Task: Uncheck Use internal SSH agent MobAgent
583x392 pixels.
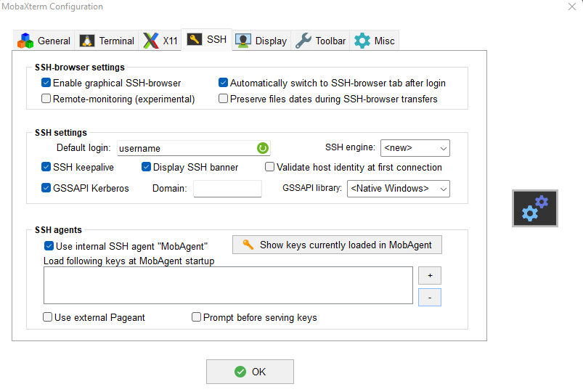Action: pyautogui.click(x=49, y=246)
